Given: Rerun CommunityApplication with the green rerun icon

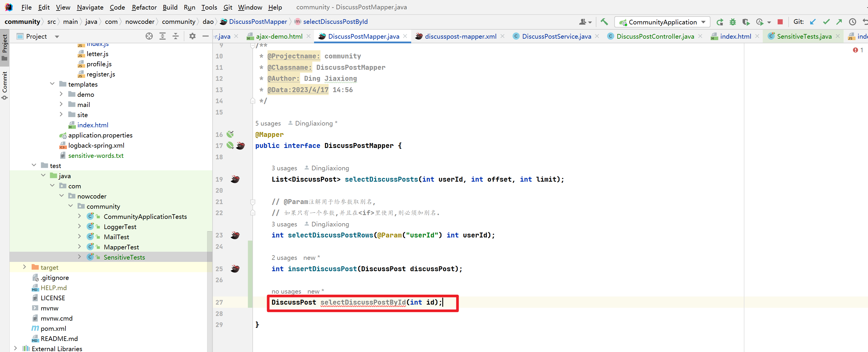Looking at the screenshot, I should pyautogui.click(x=720, y=22).
